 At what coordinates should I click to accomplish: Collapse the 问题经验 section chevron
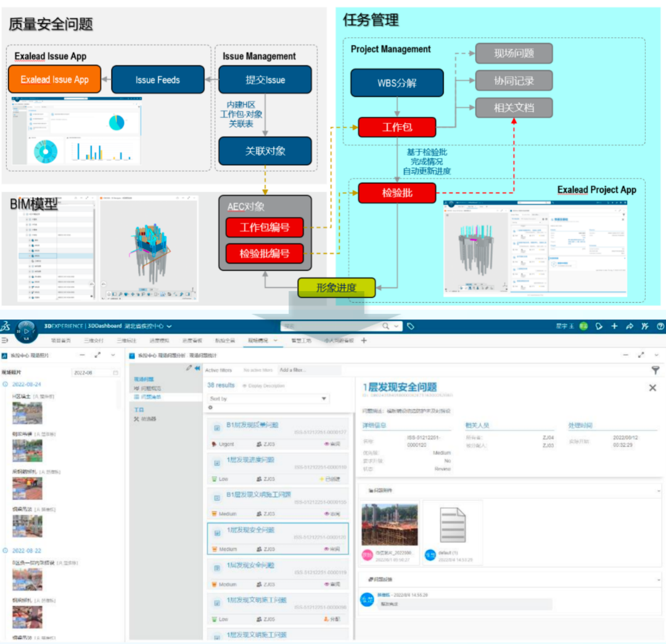[x=659, y=579]
